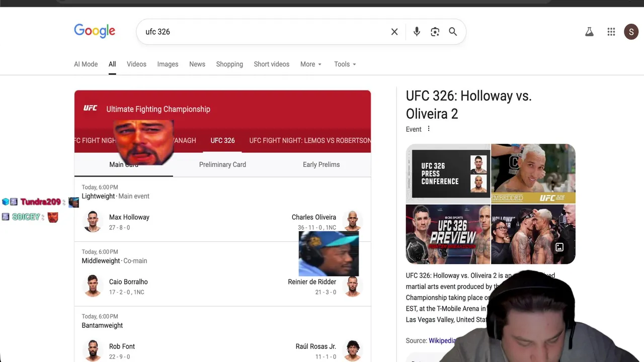Select the UFC 326 event tab
644x362 pixels.
[x=222, y=140]
